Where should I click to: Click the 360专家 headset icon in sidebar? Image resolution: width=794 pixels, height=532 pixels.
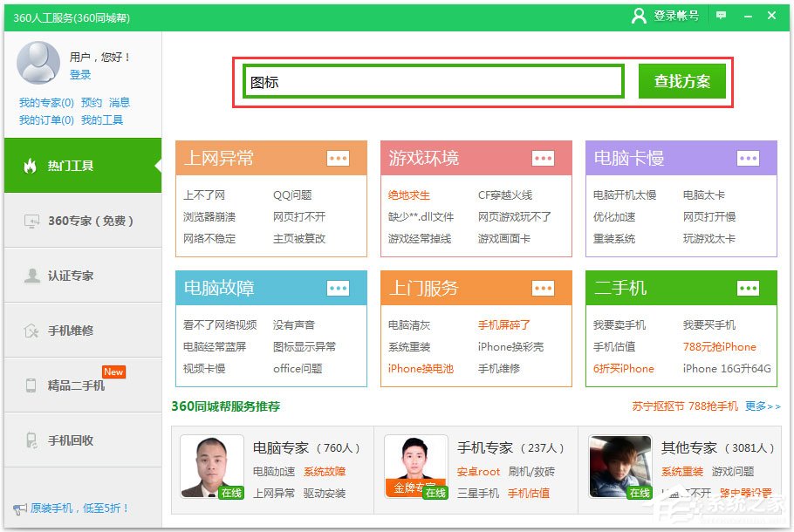tap(30, 221)
